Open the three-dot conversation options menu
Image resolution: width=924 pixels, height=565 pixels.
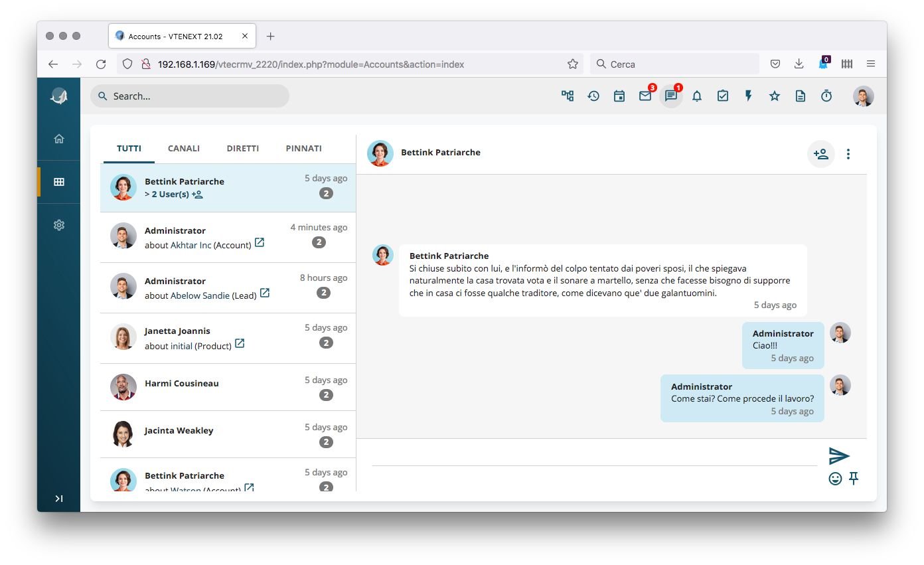click(848, 154)
